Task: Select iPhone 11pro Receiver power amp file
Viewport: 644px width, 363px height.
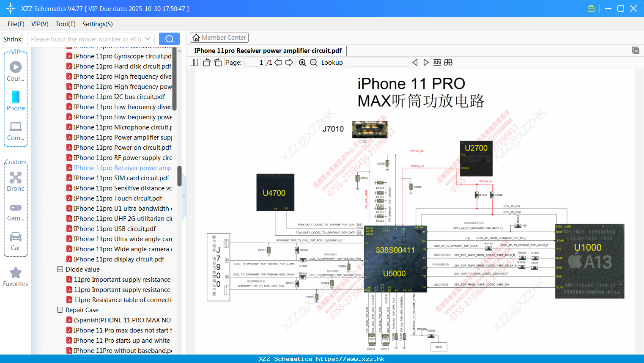Action: pos(119,168)
